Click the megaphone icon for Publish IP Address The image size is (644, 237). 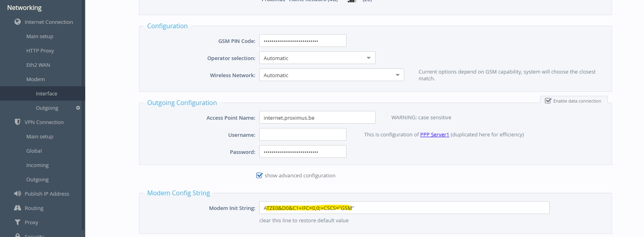point(18,194)
